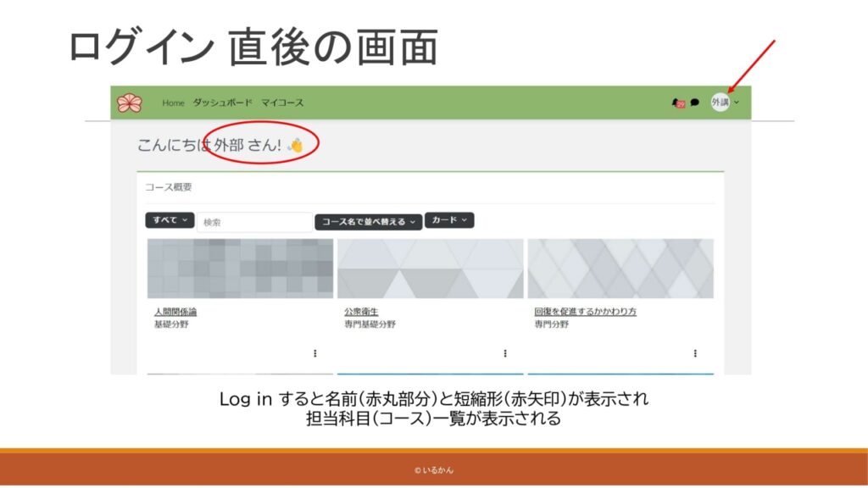Screen dimensions: 868x488
Task: Open the 公衆衛生 course link
Action: coord(359,312)
